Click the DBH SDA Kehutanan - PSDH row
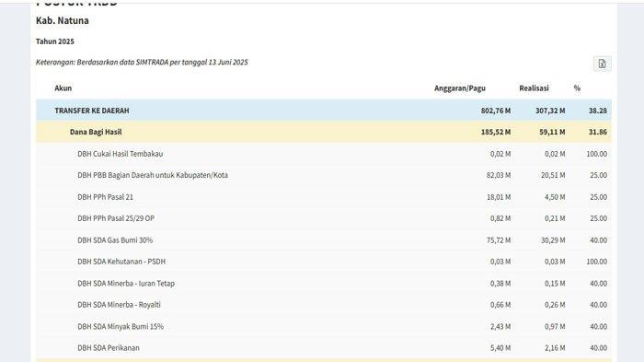Image resolution: width=644 pixels, height=362 pixels. pos(324,262)
